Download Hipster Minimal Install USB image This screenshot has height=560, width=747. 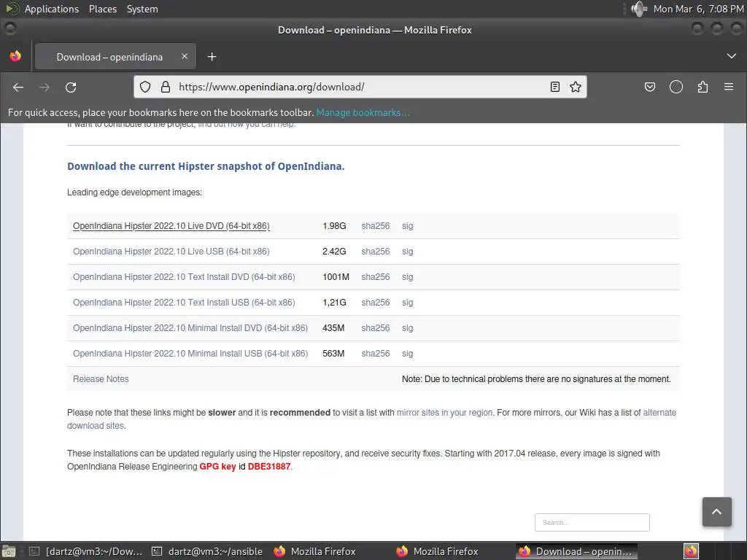click(x=190, y=354)
